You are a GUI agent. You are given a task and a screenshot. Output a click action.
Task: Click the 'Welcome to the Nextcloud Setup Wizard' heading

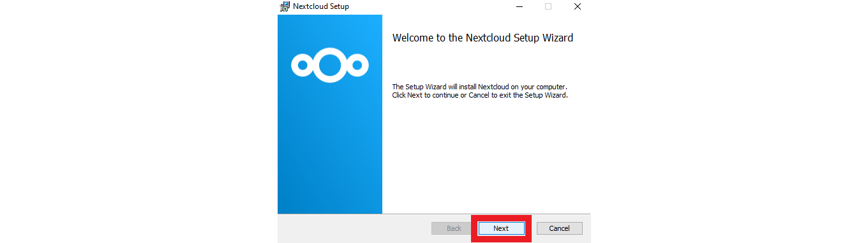tap(483, 38)
